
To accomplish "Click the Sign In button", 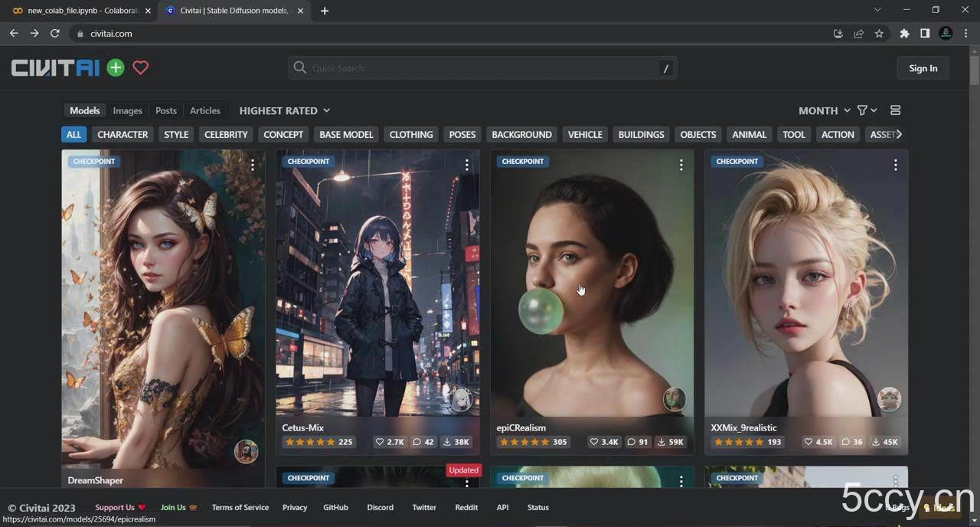I will click(923, 68).
